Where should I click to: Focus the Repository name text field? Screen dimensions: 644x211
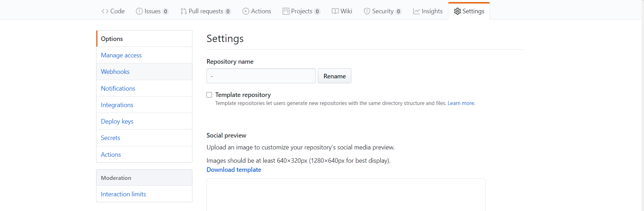coord(261,76)
